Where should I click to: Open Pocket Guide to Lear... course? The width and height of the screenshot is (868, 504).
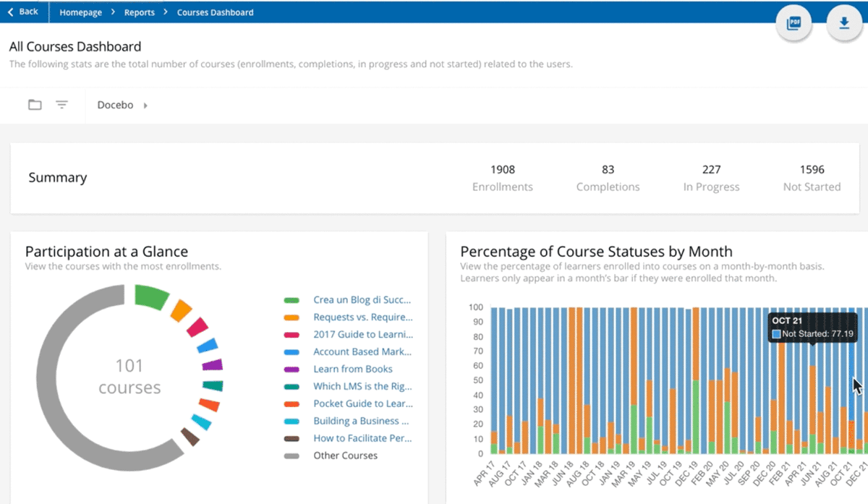(363, 403)
